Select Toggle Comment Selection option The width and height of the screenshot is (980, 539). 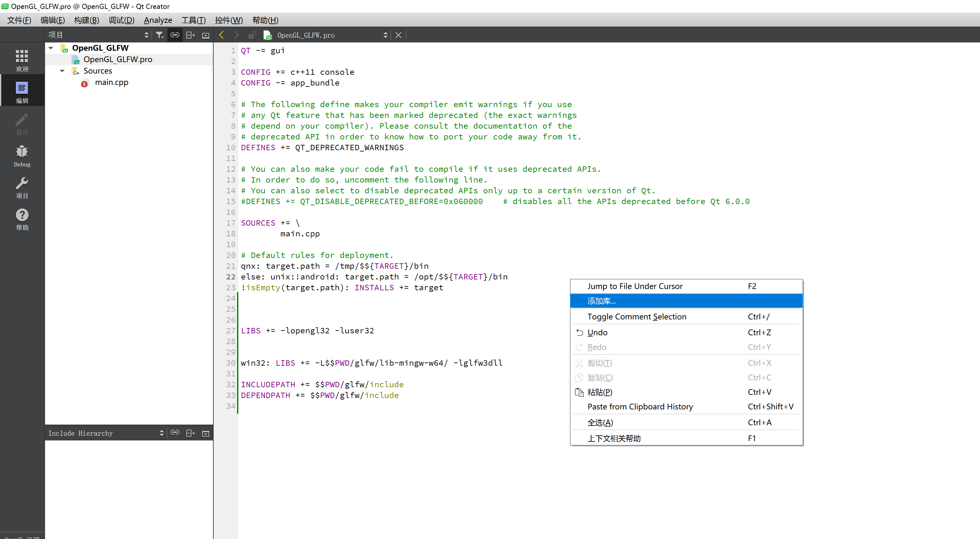pos(637,316)
